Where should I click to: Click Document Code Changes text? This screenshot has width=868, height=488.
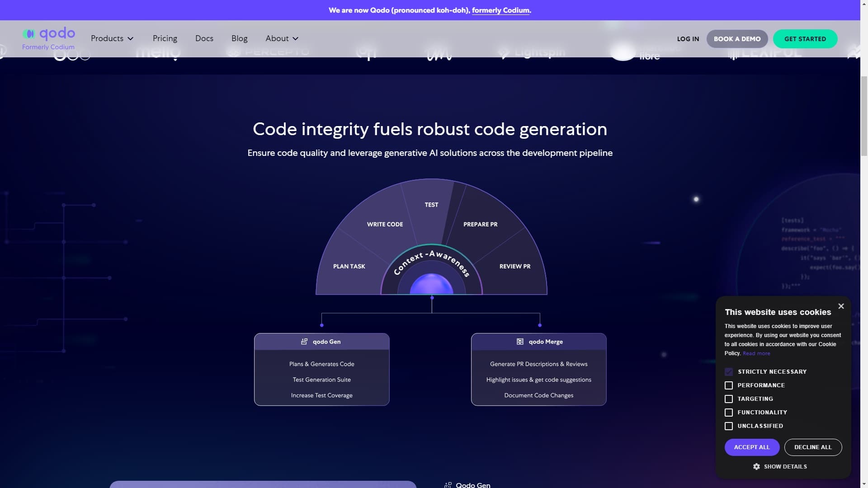click(x=539, y=395)
